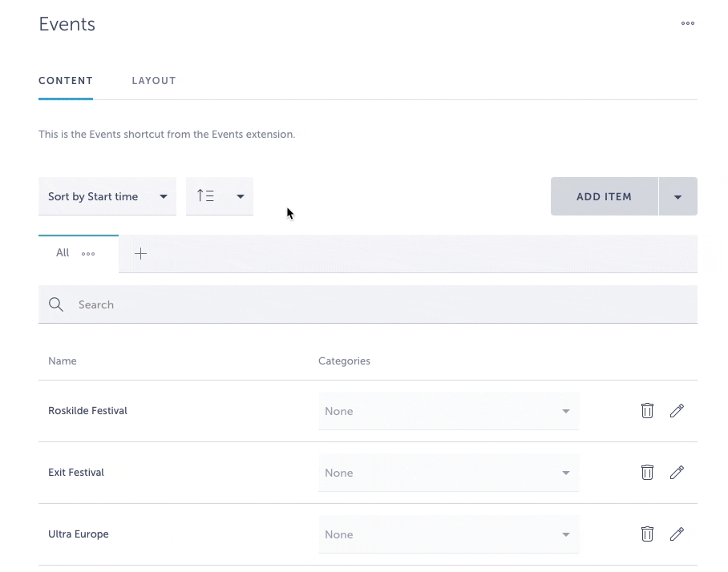Viewport: 728px width, 572px height.
Task: Add a new filter tab with plus
Action: (x=140, y=254)
